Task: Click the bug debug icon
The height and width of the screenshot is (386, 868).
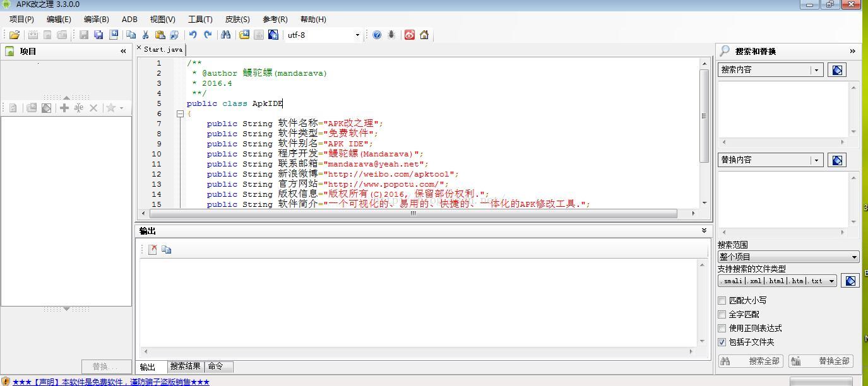Action: click(391, 35)
